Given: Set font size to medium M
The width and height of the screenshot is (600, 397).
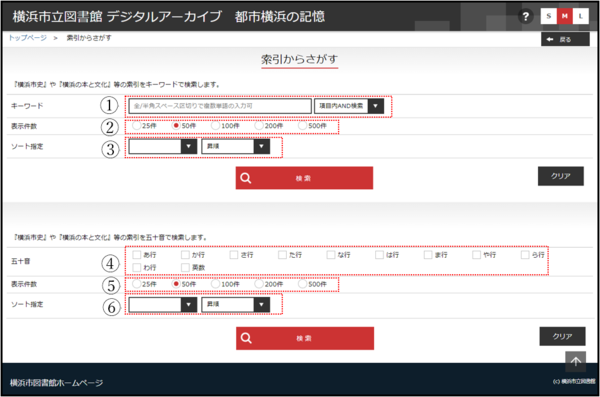Looking at the screenshot, I should click(x=564, y=16).
